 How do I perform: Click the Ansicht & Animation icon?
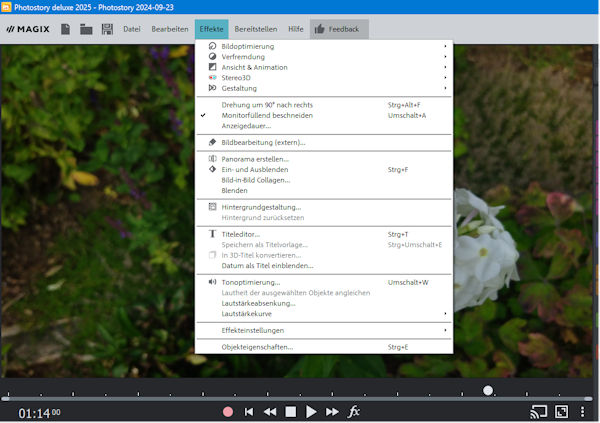click(x=212, y=67)
